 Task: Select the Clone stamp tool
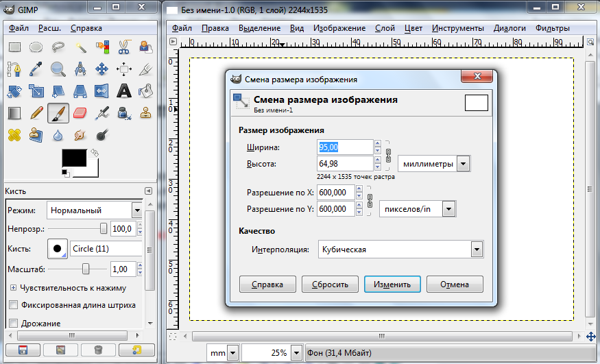click(146, 113)
